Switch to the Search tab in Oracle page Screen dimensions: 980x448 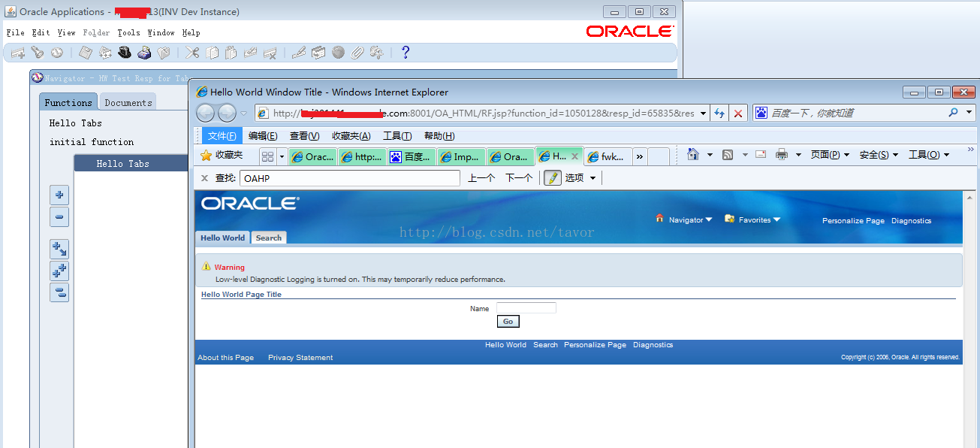(x=268, y=238)
